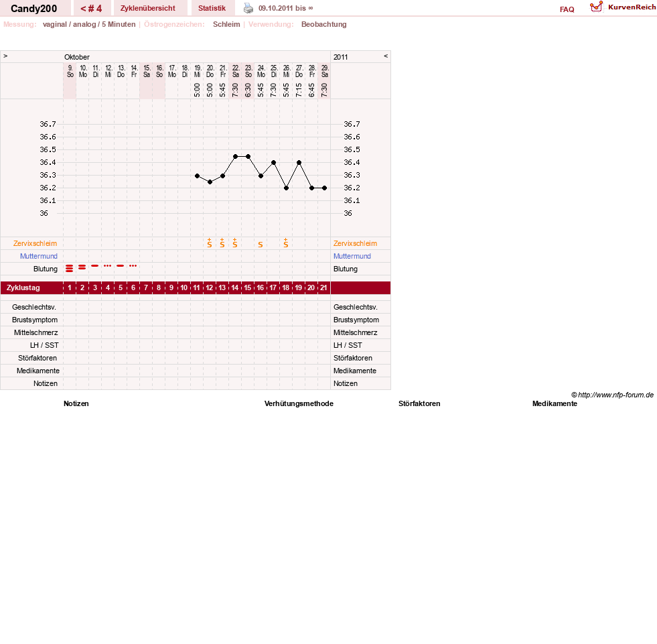The image size is (657, 644).
Task: Click the 'Schleim' Östrogenzeichen value
Action: pos(226,24)
